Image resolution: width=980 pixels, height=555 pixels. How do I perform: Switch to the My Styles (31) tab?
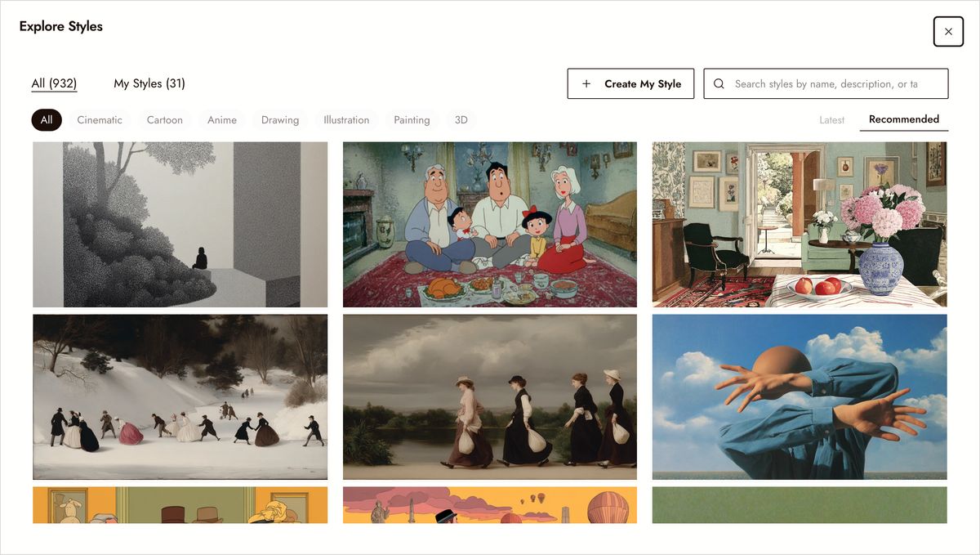tap(149, 83)
